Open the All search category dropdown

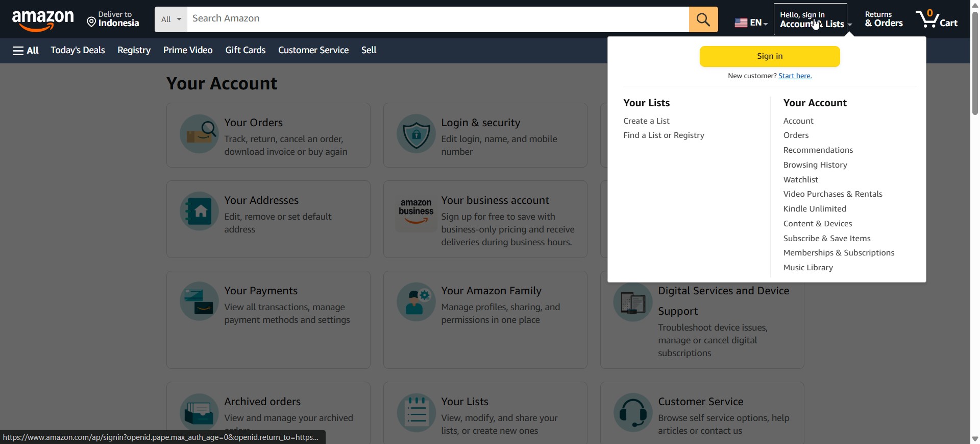click(171, 19)
